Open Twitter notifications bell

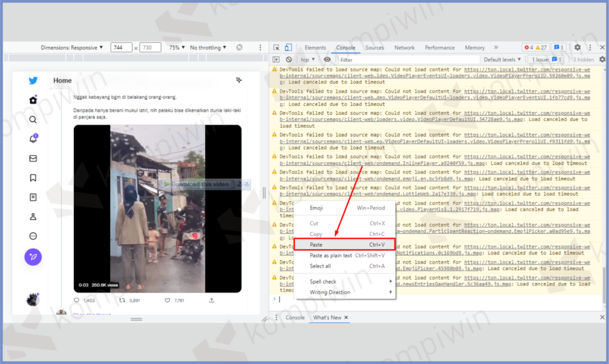(33, 139)
